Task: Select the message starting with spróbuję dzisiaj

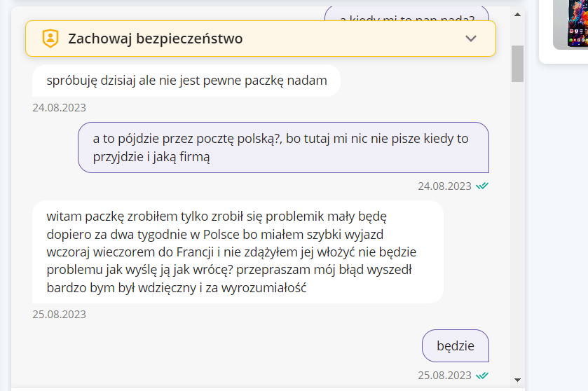Action: tap(186, 81)
